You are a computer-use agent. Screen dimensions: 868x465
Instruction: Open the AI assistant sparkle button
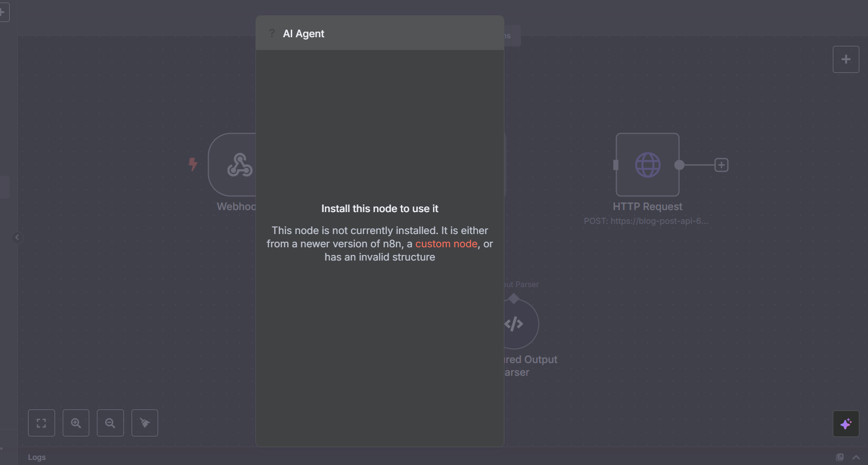pos(846,424)
